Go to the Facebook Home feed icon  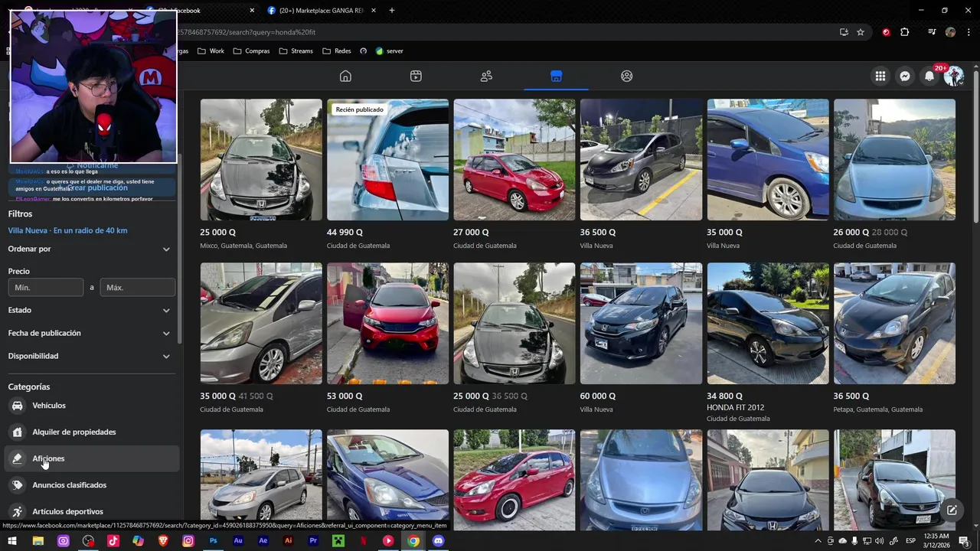point(345,76)
